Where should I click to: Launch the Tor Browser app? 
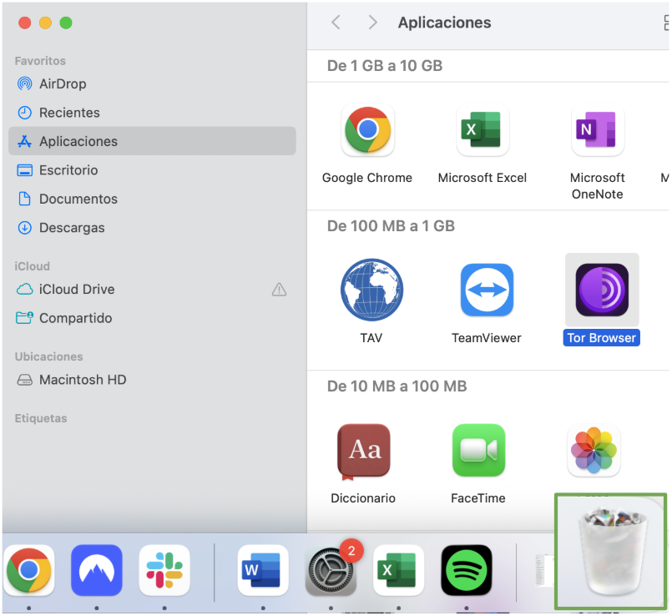[601, 290]
